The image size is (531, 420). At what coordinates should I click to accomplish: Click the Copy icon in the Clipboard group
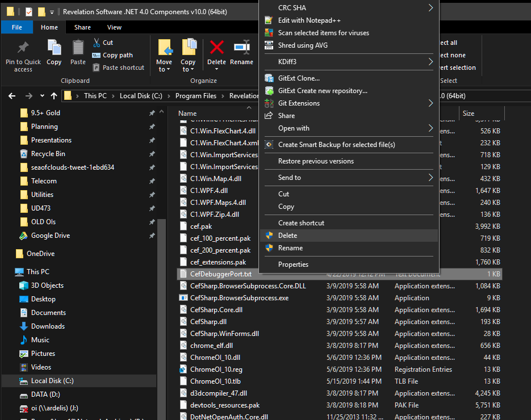click(54, 47)
